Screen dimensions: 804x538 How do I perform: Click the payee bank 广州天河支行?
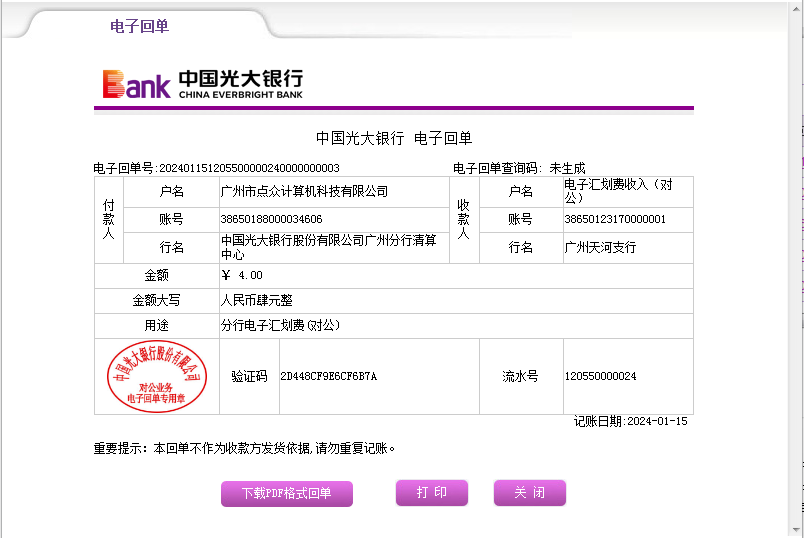pos(600,247)
